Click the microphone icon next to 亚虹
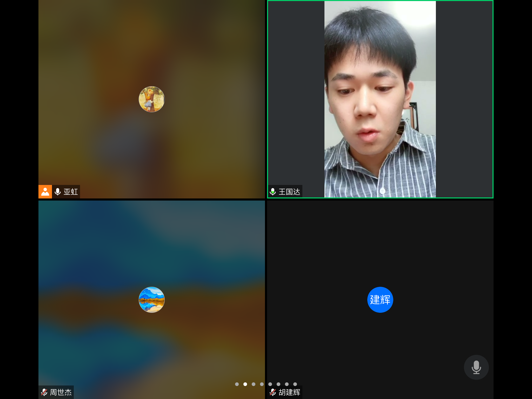Image resolution: width=532 pixels, height=399 pixels. pos(58,192)
